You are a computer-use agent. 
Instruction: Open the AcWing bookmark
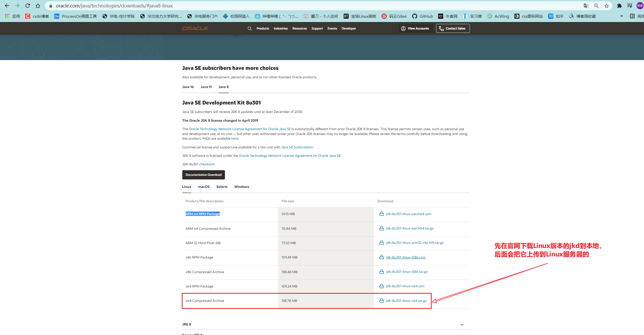[498, 16]
